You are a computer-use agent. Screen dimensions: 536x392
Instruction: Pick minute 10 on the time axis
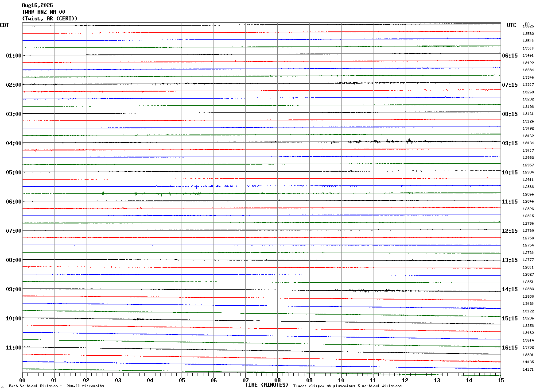(341, 380)
